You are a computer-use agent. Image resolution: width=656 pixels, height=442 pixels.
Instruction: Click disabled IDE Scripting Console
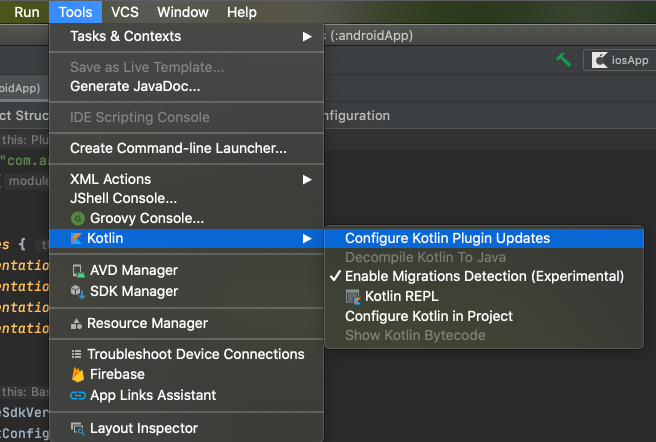pyautogui.click(x=187, y=117)
